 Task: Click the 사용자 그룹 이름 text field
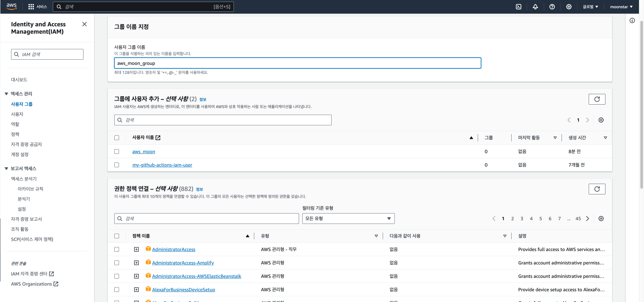pyautogui.click(x=298, y=63)
